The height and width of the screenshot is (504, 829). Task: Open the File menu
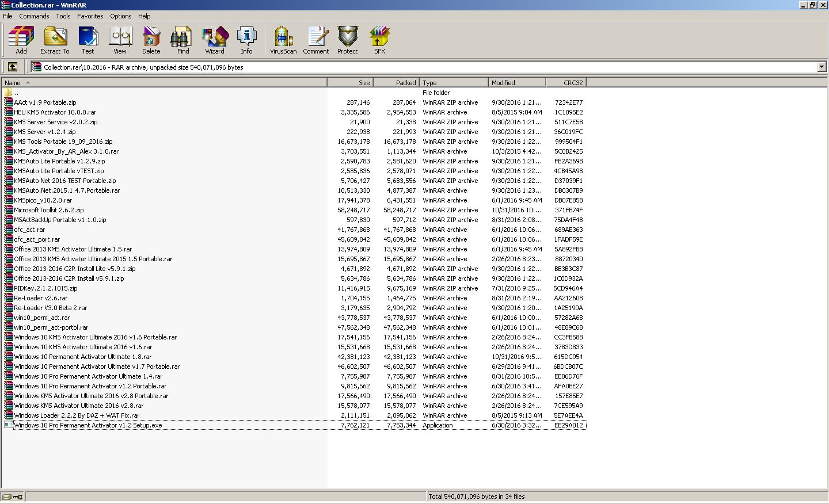click(x=8, y=16)
